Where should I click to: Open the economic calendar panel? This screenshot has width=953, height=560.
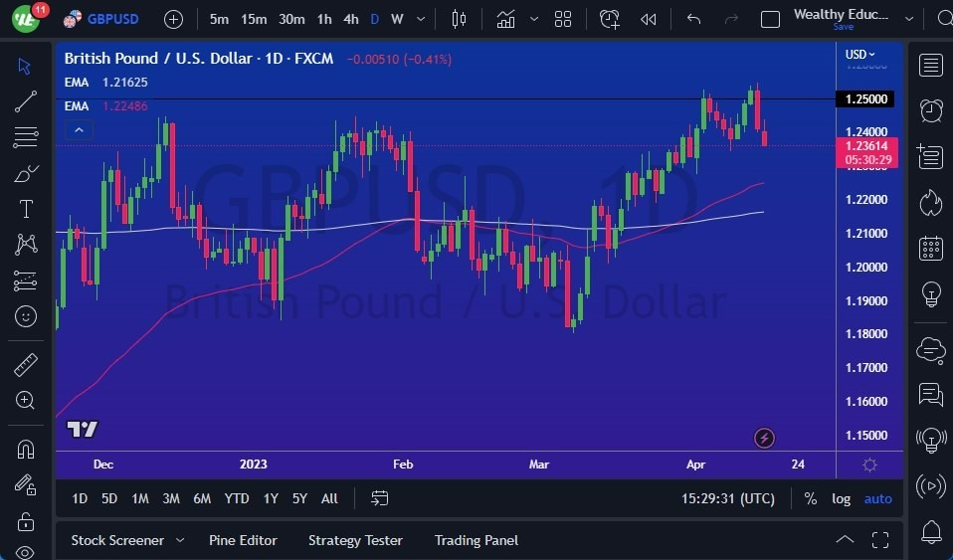click(x=930, y=248)
